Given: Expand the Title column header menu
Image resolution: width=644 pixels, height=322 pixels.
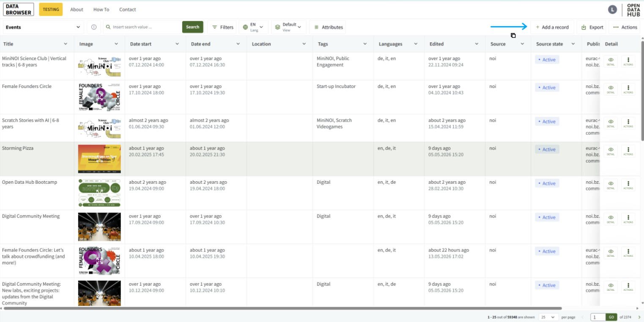Looking at the screenshot, I should [66, 44].
